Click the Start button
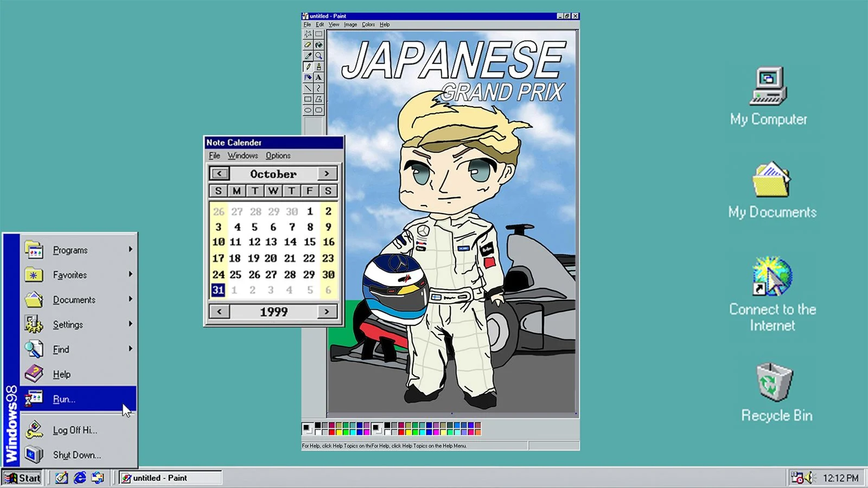The height and width of the screenshot is (488, 868). pyautogui.click(x=23, y=478)
